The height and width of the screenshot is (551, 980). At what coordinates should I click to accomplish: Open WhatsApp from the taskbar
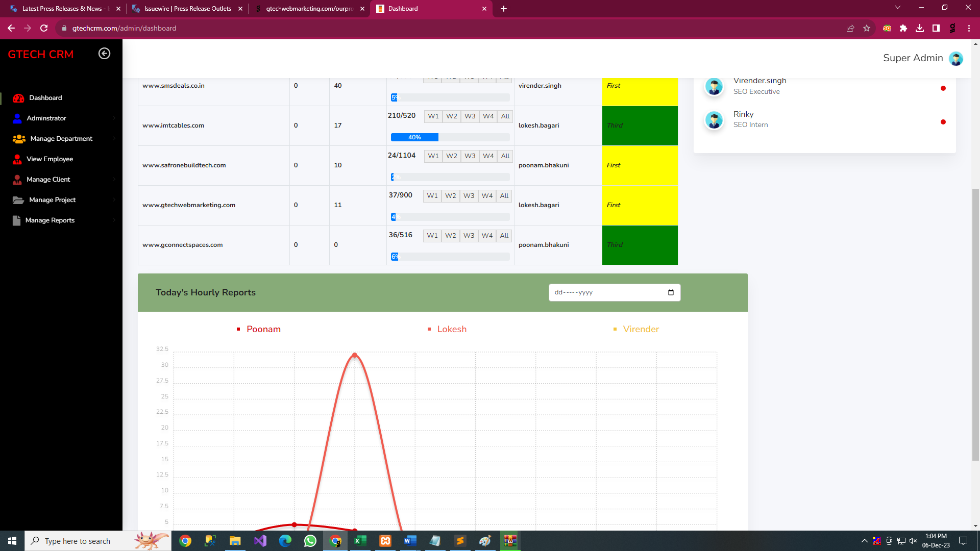[x=310, y=541]
